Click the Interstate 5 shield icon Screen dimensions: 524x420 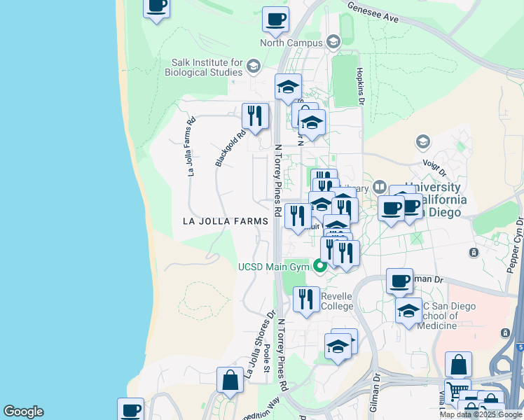520,347
